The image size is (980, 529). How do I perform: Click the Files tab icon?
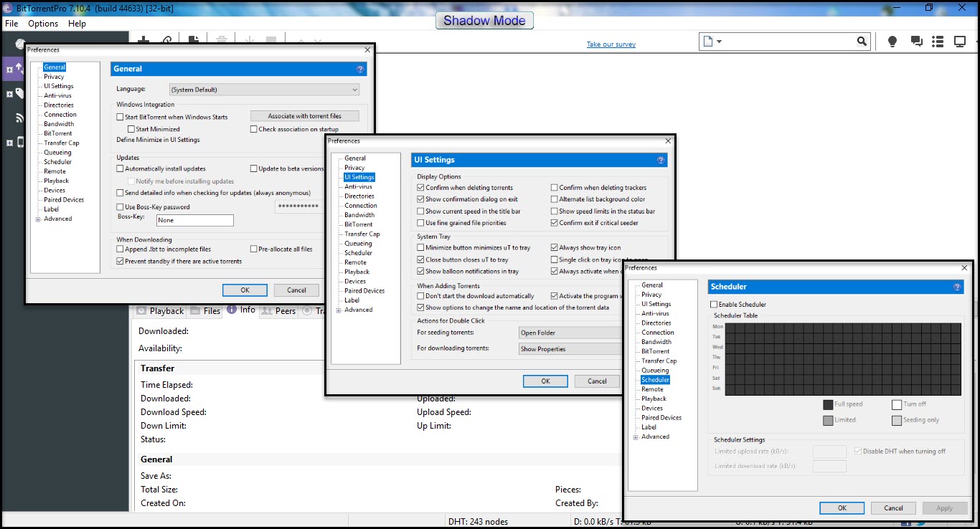tap(194, 311)
